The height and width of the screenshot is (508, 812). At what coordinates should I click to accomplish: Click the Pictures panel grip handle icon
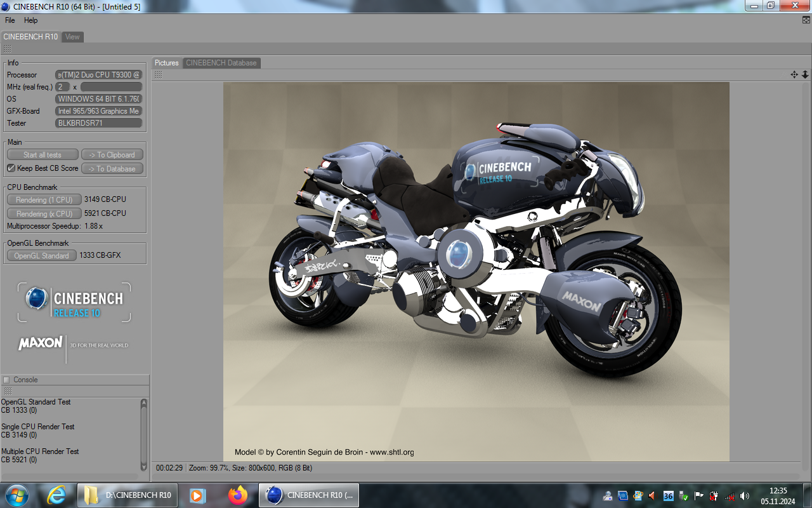[158, 75]
